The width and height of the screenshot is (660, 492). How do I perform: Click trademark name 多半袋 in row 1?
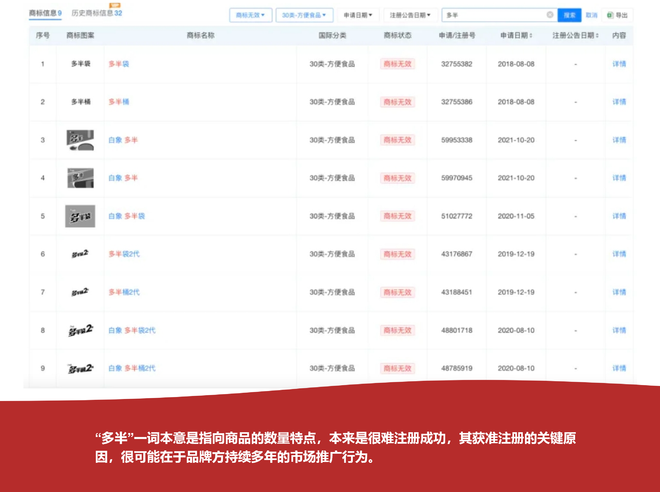tap(119, 64)
